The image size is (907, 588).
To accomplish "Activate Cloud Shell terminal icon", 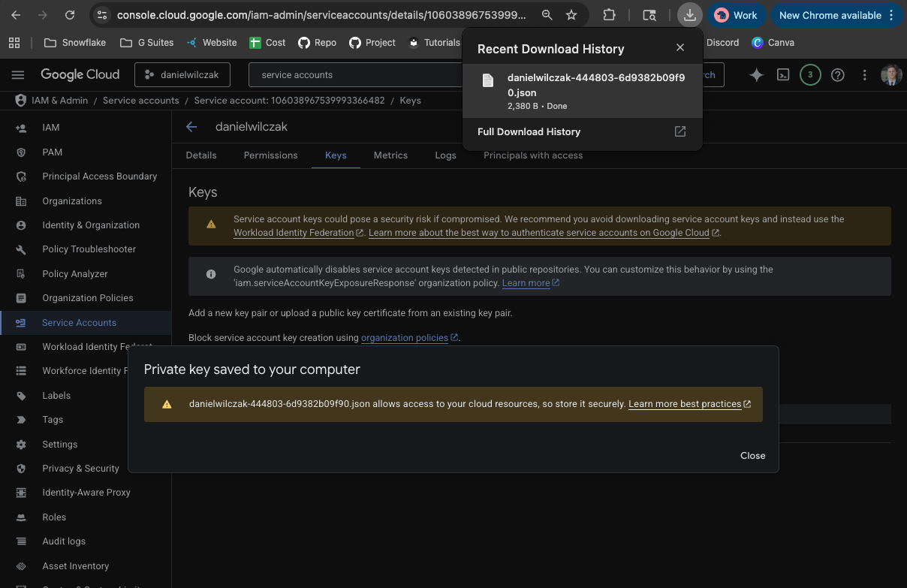I will click(783, 75).
